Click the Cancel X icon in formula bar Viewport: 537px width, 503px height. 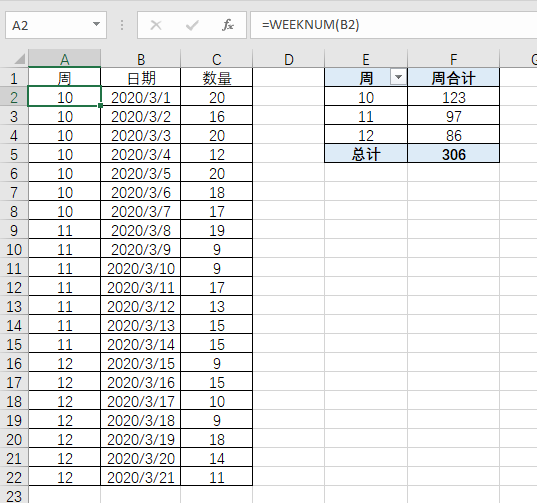point(156,25)
